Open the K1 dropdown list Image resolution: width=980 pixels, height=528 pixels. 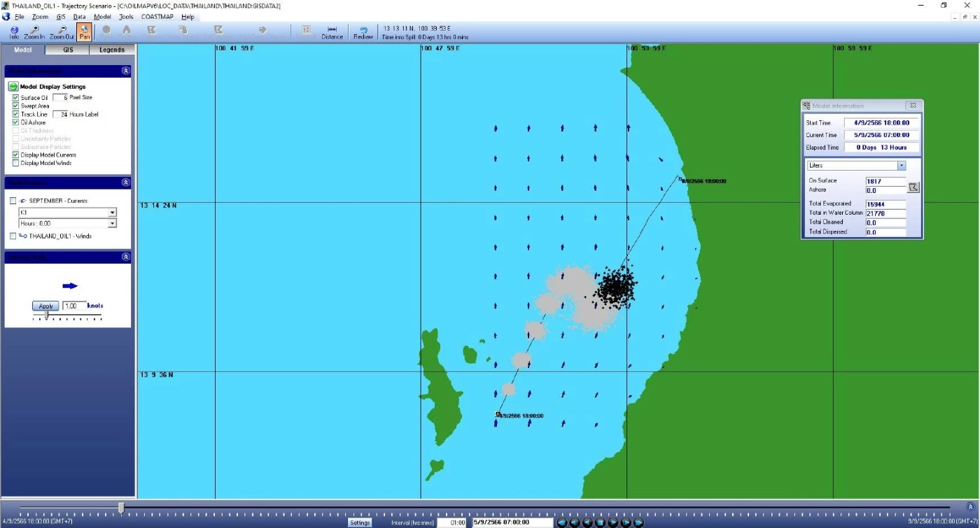[112, 213]
